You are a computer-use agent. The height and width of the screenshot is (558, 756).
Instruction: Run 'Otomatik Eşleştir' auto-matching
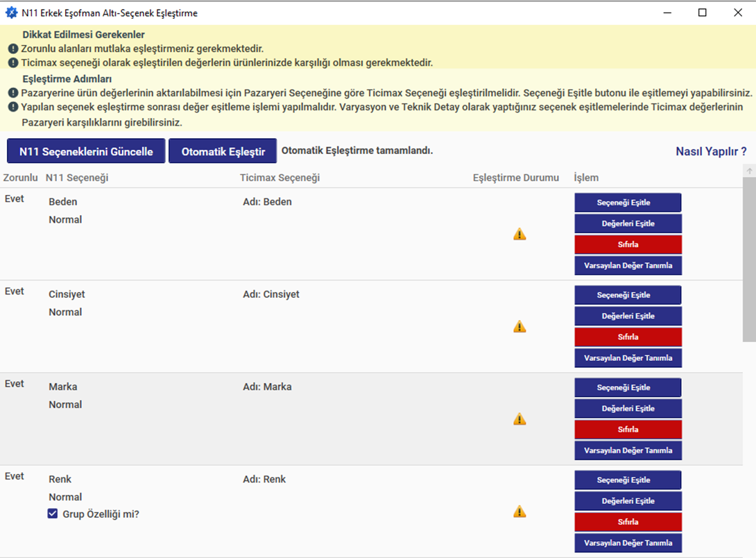[x=223, y=151]
